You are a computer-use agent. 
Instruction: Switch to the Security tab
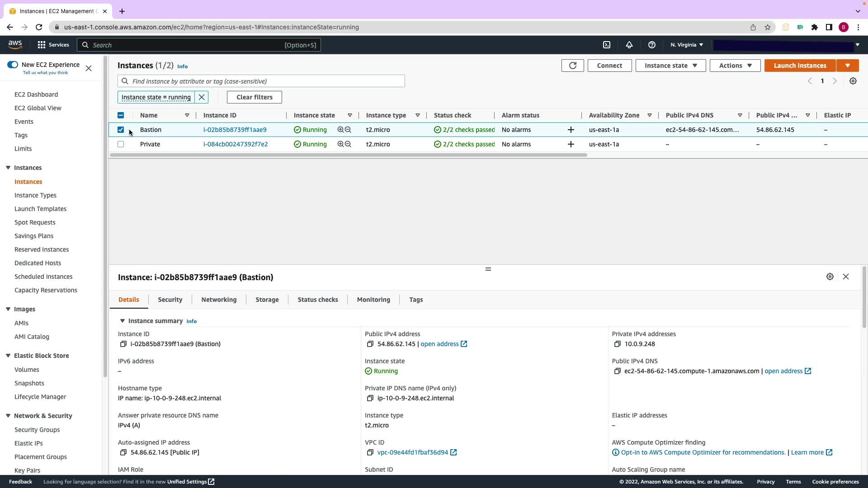pos(170,300)
